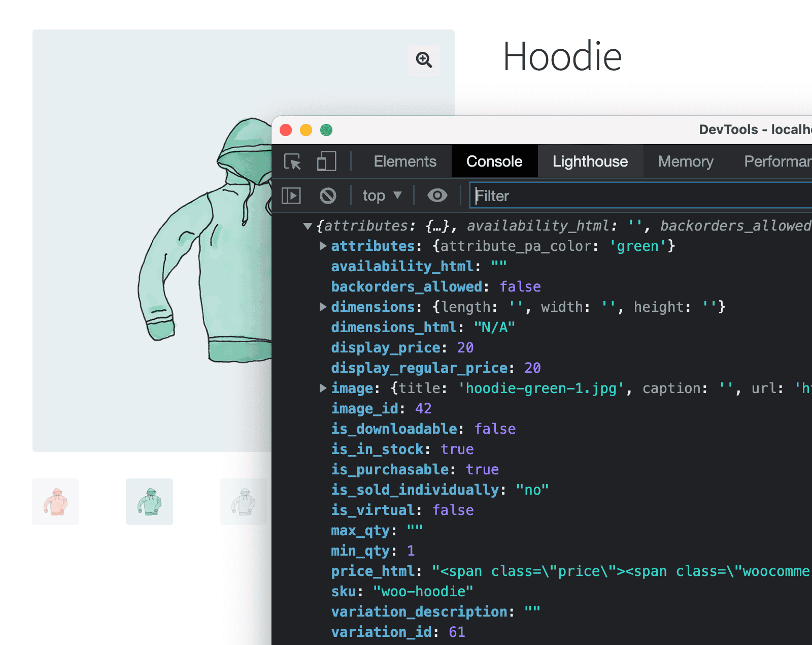Select the green hoodie thumbnail
812x645 pixels.
tap(149, 502)
